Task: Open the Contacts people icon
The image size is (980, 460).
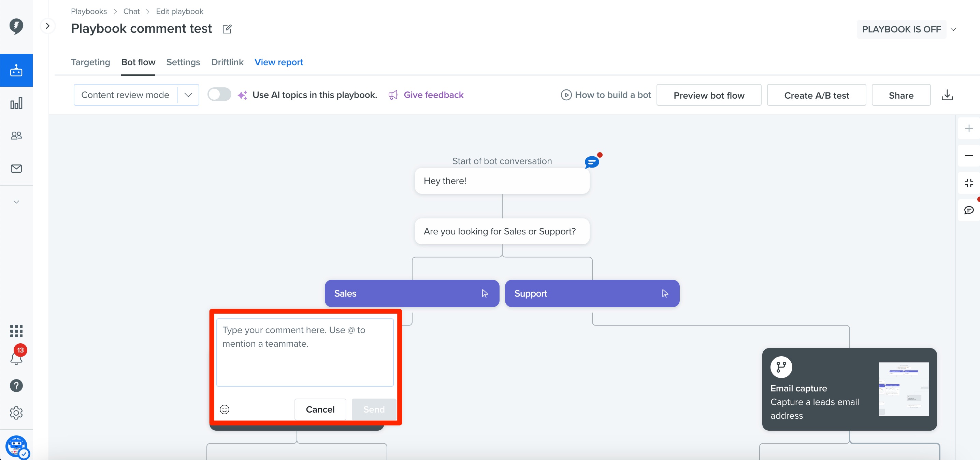Action: (x=16, y=135)
